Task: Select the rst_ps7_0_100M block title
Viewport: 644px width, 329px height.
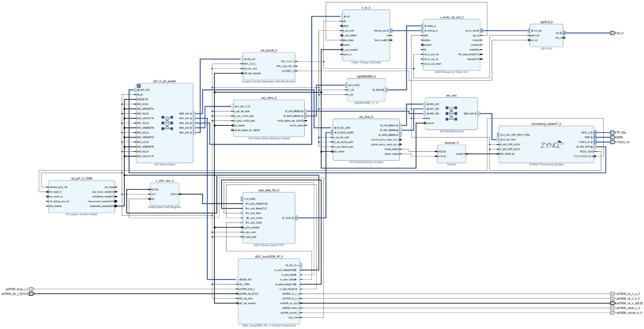Action: tap(81, 179)
